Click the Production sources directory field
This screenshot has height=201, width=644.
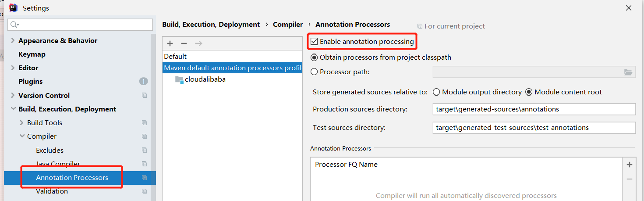click(533, 109)
